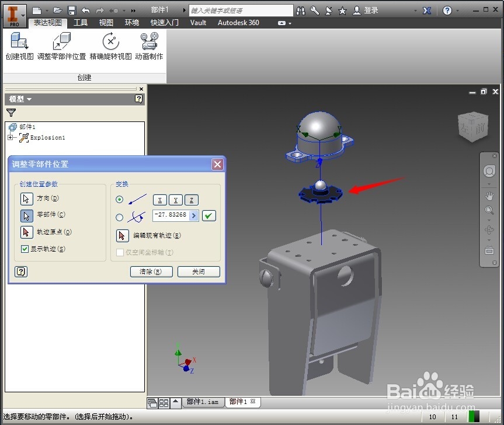
Task: Open the Help question mark icon
Action: tap(447, 11)
